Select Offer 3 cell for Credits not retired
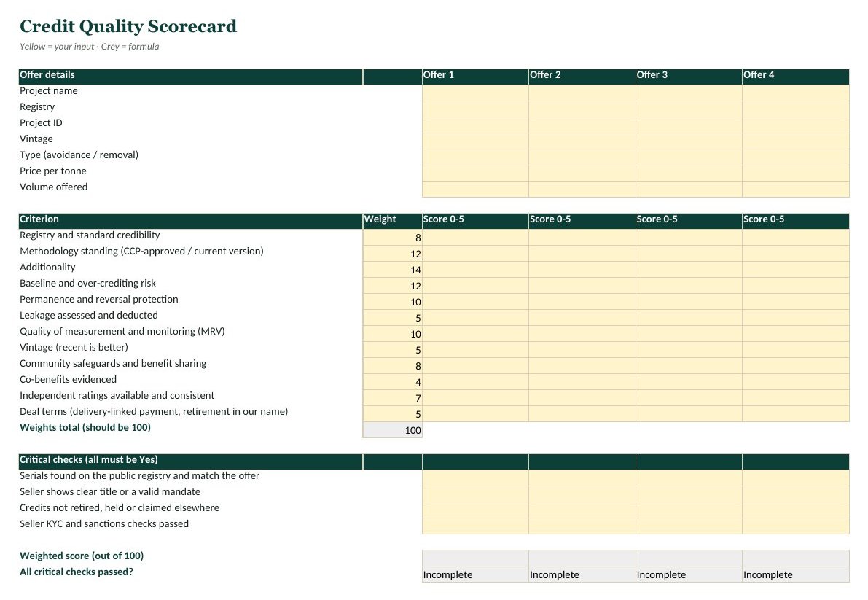Viewport: 868px width, 600px height. pos(689,510)
